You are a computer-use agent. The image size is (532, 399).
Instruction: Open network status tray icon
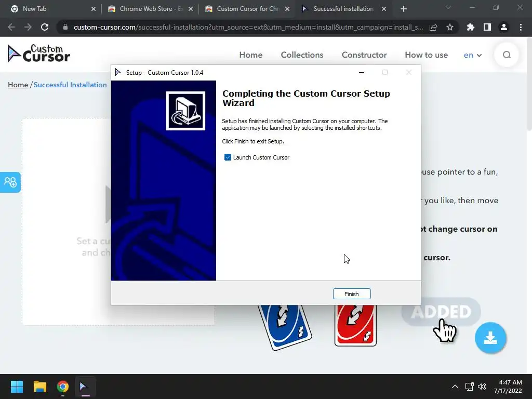coord(470,387)
